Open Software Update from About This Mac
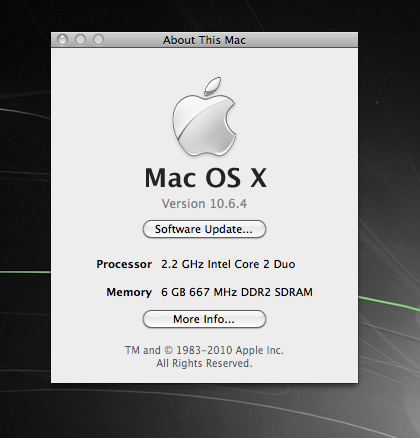Screen dimensions: 420x438 coord(204,229)
